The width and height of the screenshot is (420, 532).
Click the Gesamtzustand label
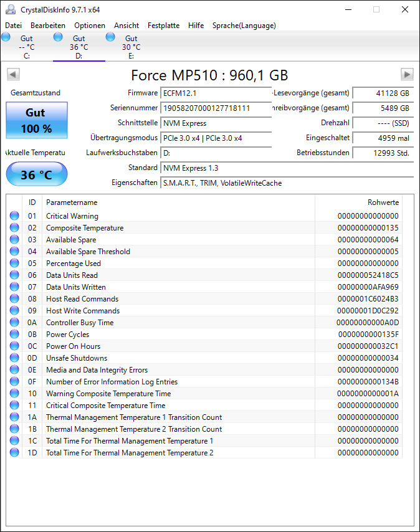coord(36,93)
